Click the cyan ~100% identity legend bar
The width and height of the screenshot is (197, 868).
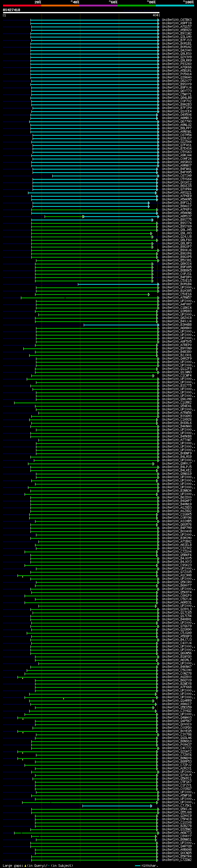175,6
